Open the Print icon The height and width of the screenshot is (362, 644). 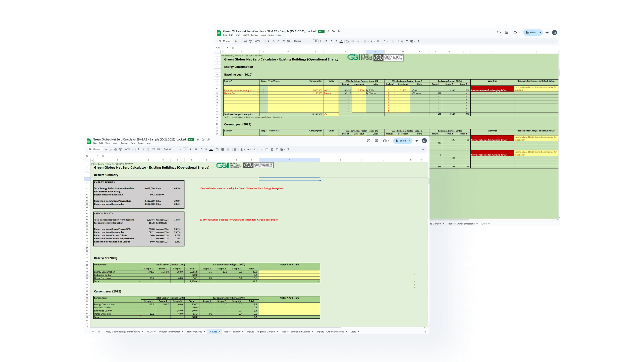116,149
